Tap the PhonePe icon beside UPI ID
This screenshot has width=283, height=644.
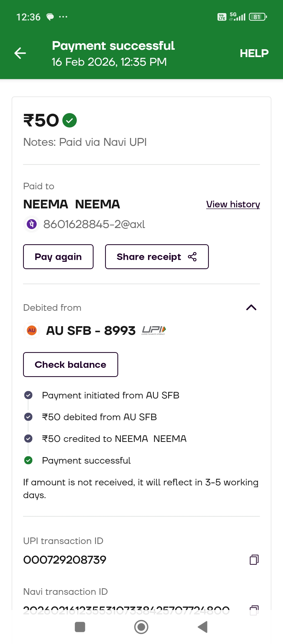(x=32, y=224)
